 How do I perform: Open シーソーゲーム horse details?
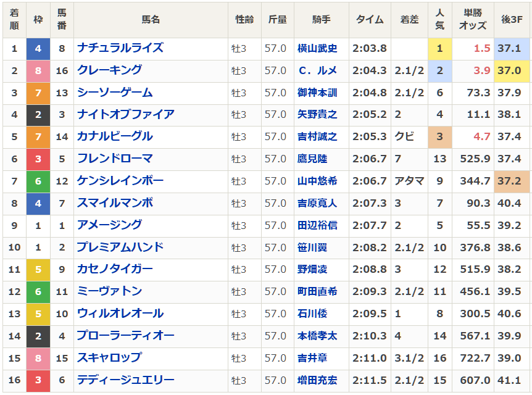tap(115, 93)
